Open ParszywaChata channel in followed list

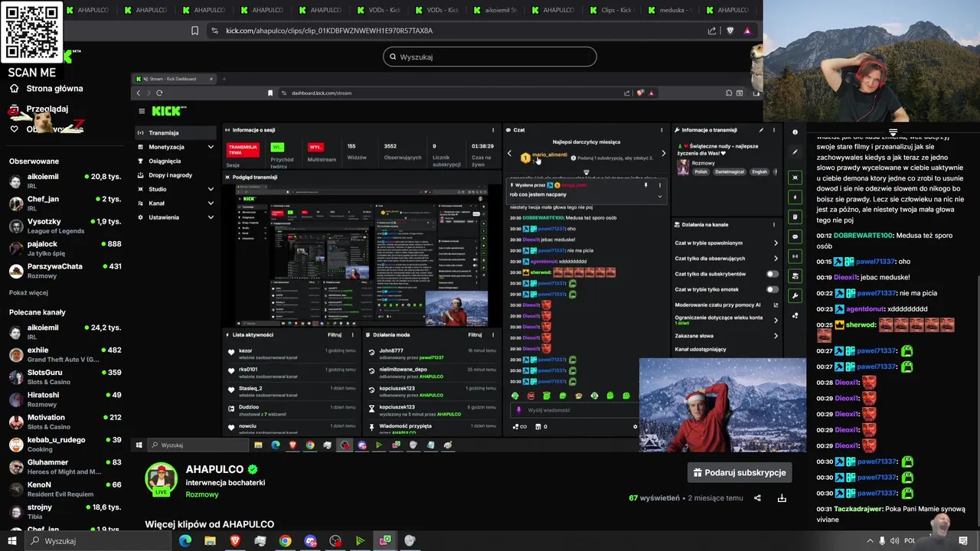[x=65, y=270]
